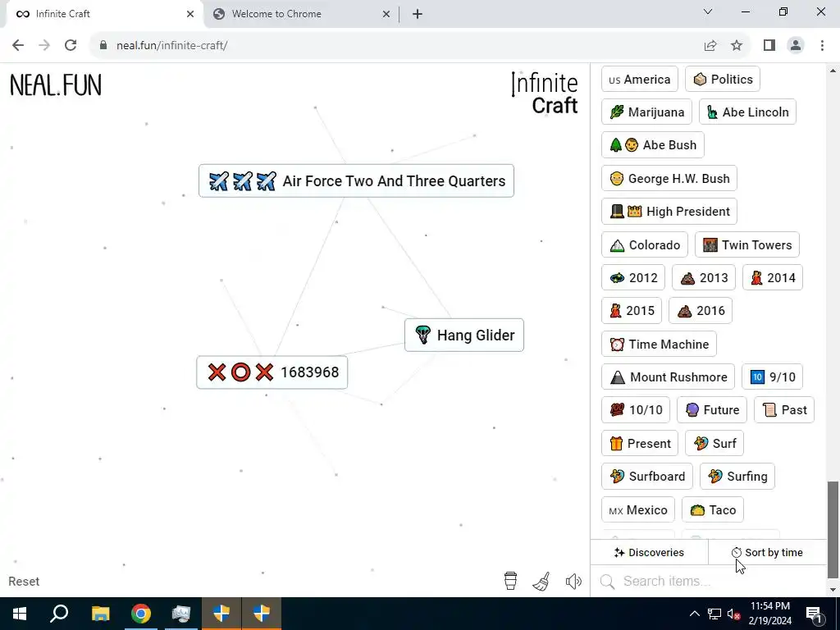The image size is (840, 630).
Task: Open the tab search chevron
Action: 708,11
